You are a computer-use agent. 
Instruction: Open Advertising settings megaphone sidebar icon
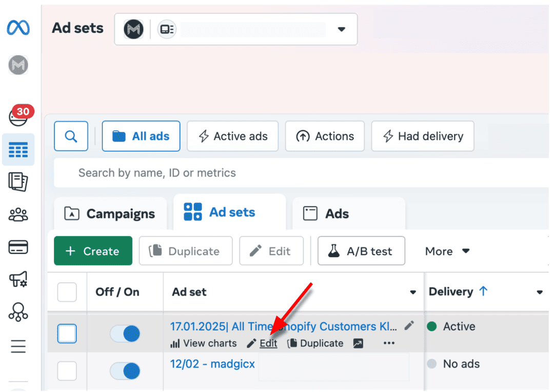(18, 279)
